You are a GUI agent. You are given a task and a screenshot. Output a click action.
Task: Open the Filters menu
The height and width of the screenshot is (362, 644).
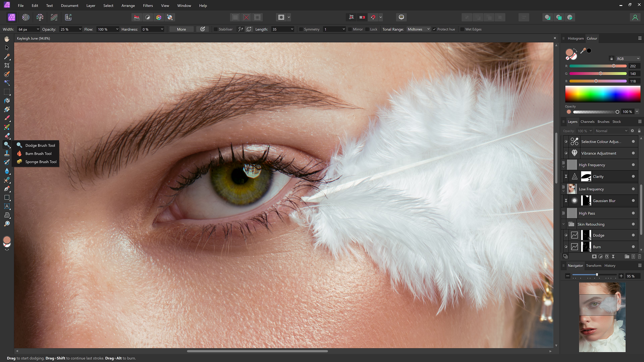point(148,5)
